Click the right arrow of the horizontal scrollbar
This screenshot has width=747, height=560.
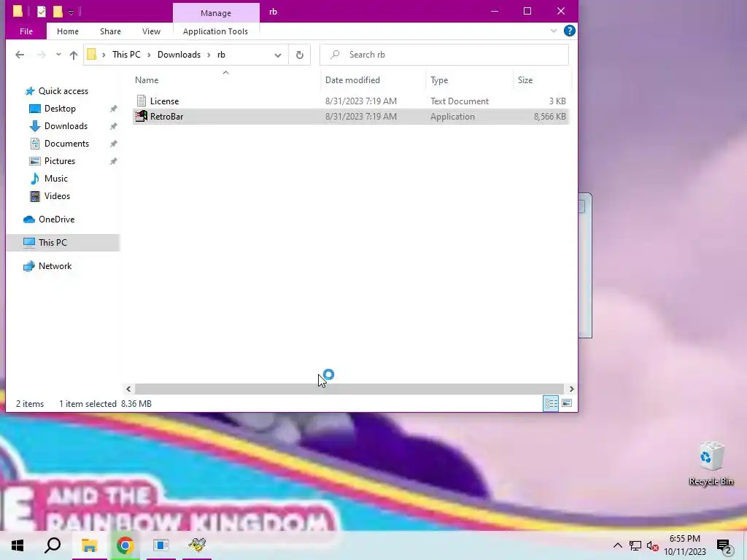pos(571,389)
